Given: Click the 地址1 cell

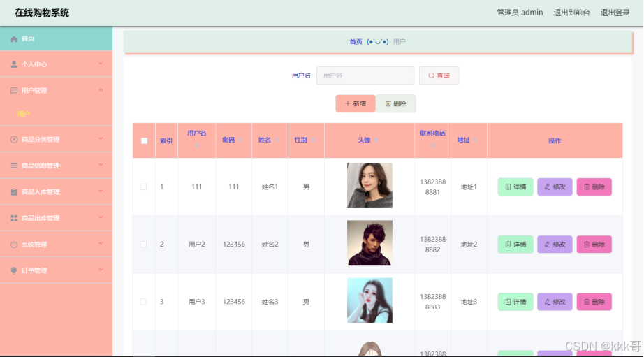Looking at the screenshot, I should point(469,187).
